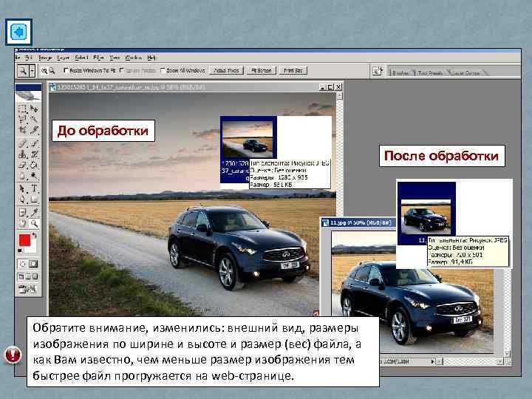Click the Actual Pixels button
The height and width of the screenshot is (399, 532).
(x=226, y=70)
